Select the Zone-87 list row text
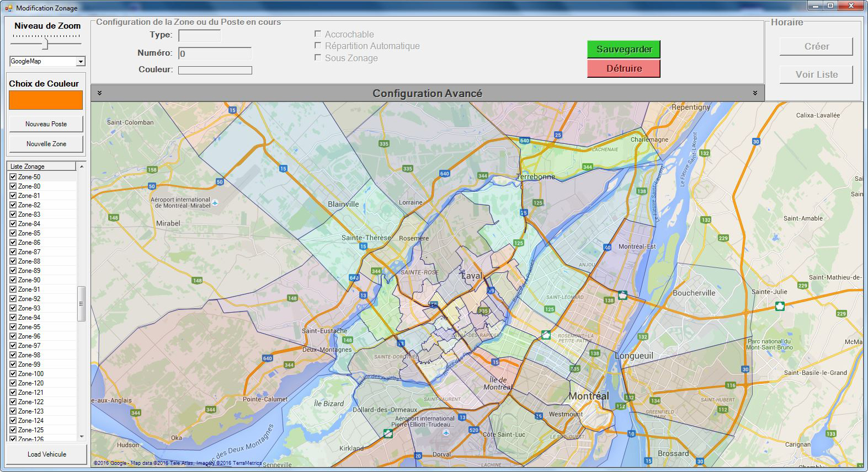The image size is (868, 472). pyautogui.click(x=29, y=252)
